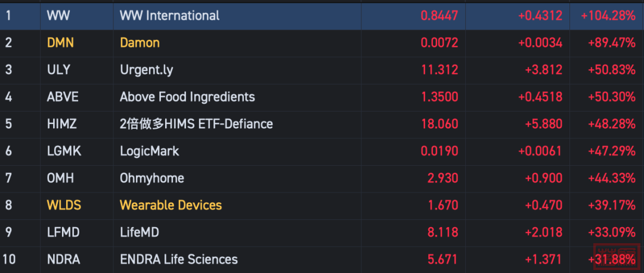
Task: Click the +104.28% percent change
Action: coord(608,15)
